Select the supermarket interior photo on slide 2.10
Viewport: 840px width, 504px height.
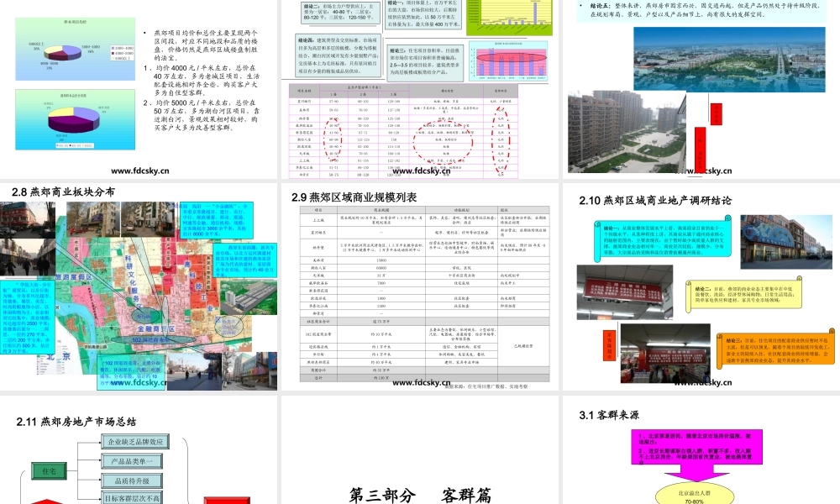pos(665,354)
